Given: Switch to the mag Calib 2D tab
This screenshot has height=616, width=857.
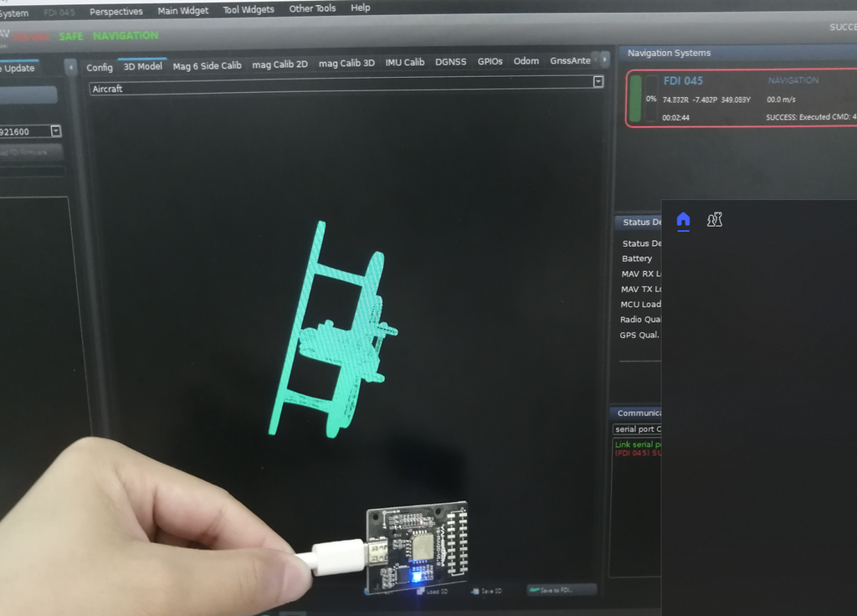Looking at the screenshot, I should tap(280, 64).
